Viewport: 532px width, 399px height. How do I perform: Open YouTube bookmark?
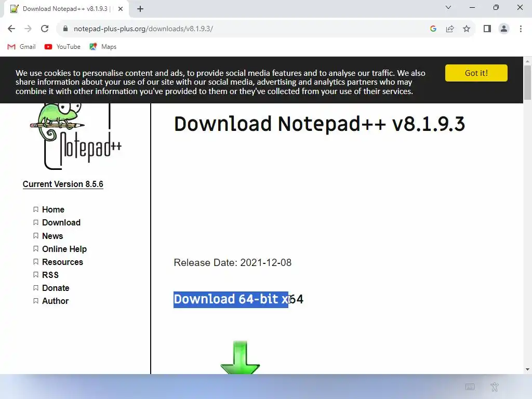coord(62,47)
